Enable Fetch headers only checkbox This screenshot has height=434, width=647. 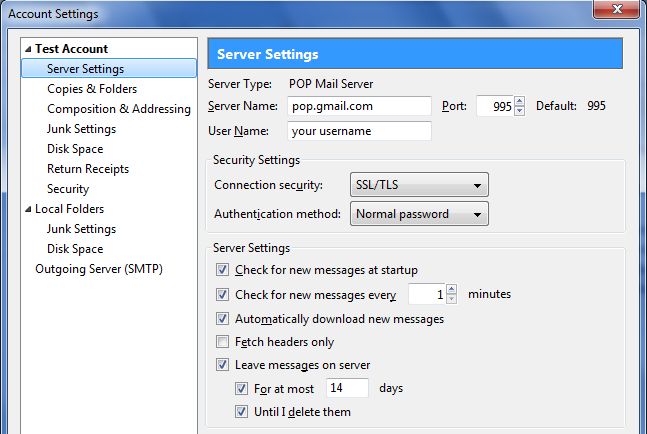click(222, 342)
